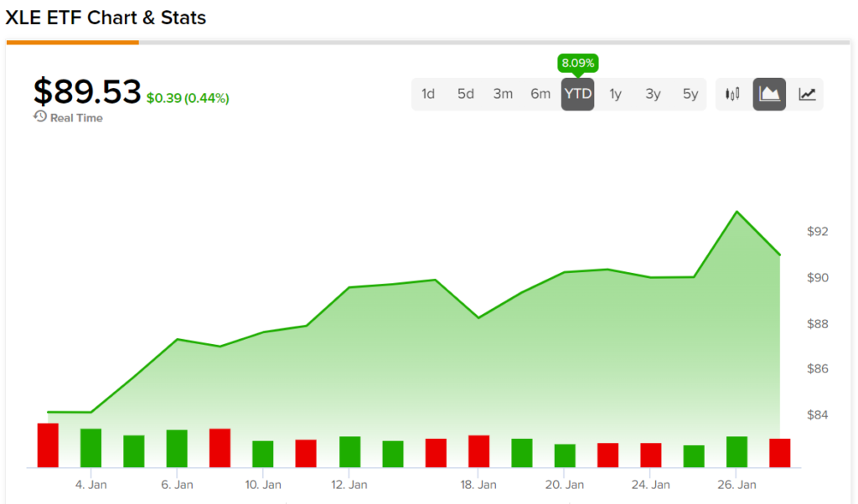Click the green volume bar above 26. Jan

[x=737, y=452]
